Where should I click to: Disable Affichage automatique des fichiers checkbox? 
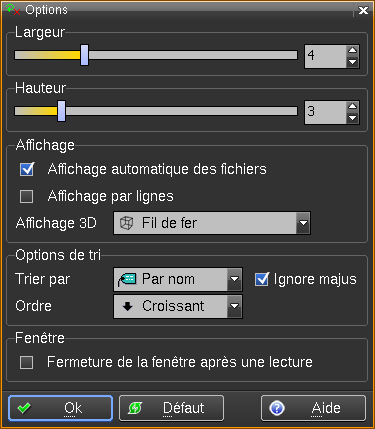(27, 169)
